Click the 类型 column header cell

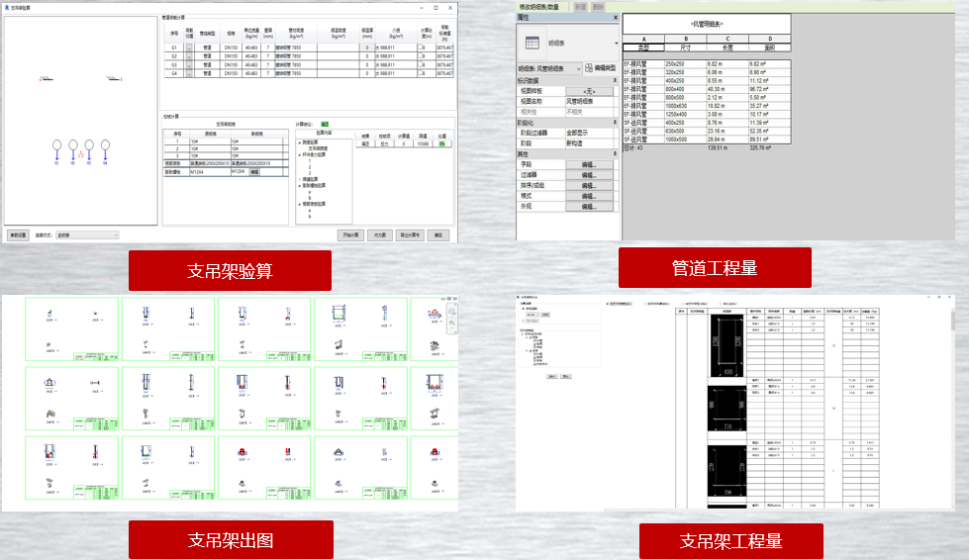(x=642, y=47)
